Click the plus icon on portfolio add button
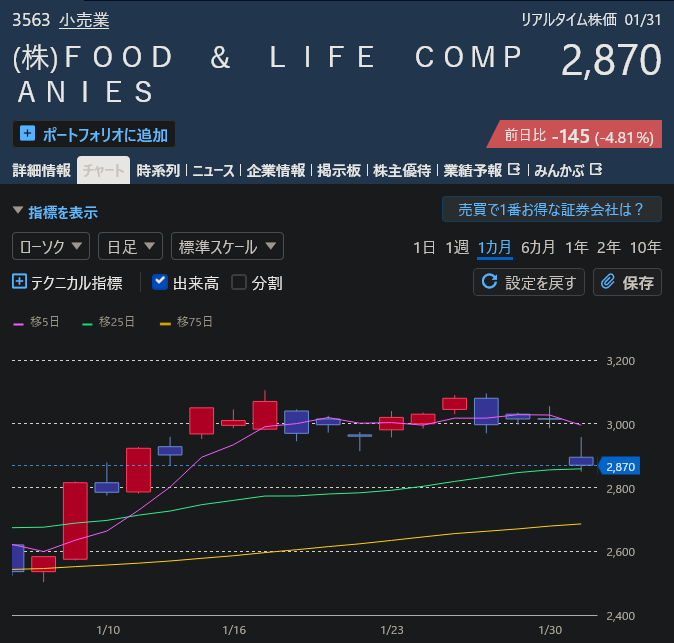Screen dimensions: 674x643 tap(27, 133)
